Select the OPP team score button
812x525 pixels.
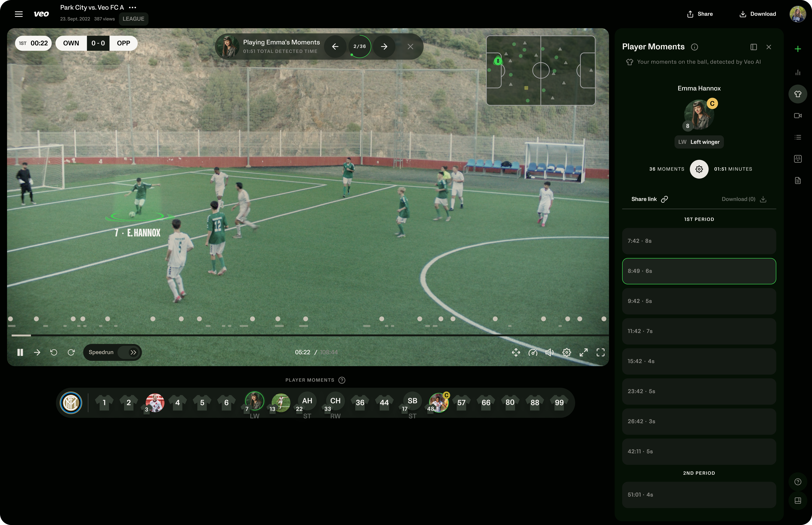[123, 43]
